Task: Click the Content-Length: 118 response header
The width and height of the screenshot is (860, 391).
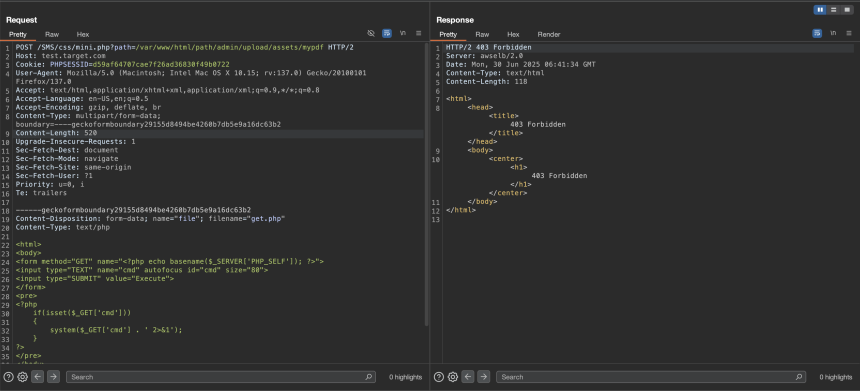Action: 486,82
